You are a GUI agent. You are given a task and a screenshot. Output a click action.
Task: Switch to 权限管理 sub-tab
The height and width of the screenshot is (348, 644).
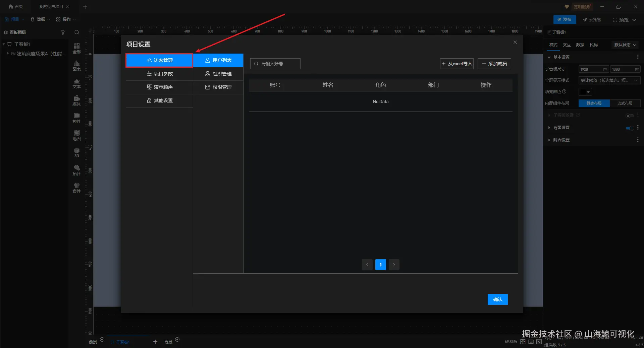[x=218, y=87]
